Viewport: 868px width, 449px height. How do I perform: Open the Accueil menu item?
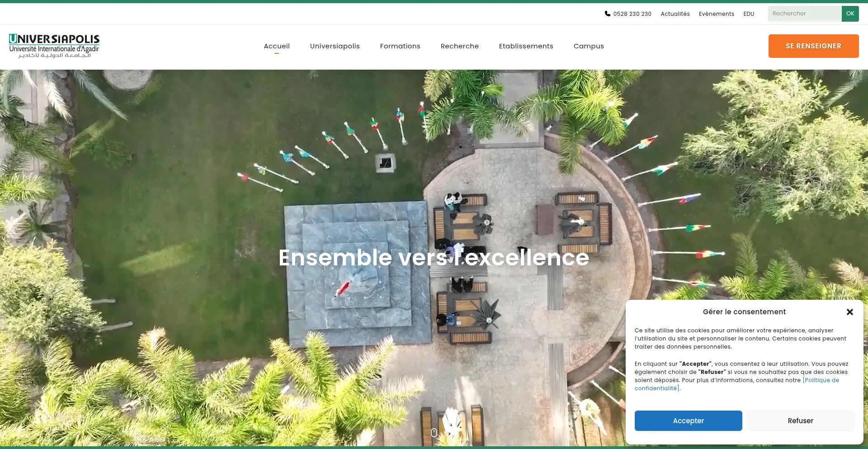277,46
